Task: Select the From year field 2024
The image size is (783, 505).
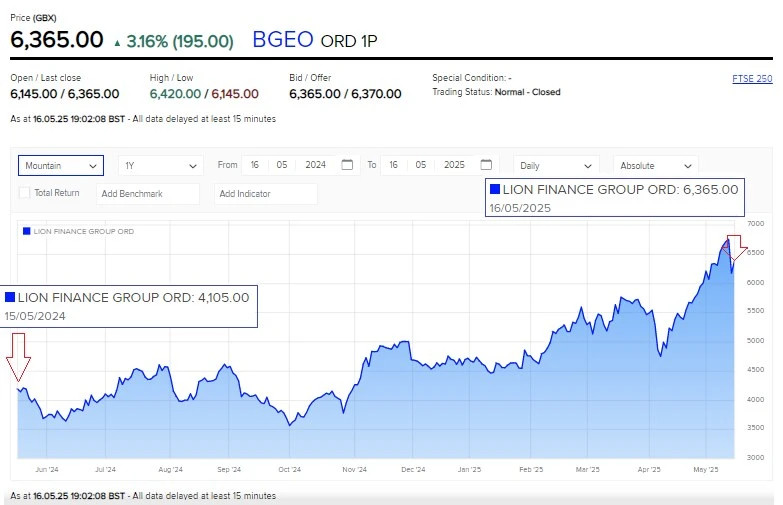Action: [316, 165]
